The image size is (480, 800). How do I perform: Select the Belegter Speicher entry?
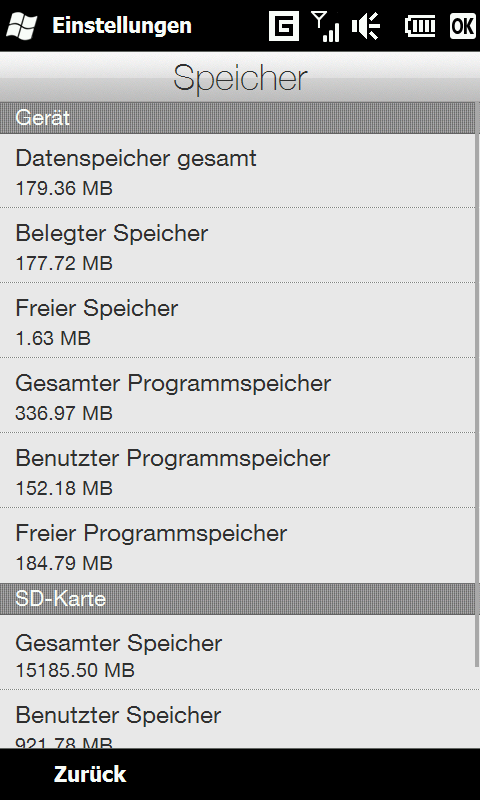pos(238,245)
